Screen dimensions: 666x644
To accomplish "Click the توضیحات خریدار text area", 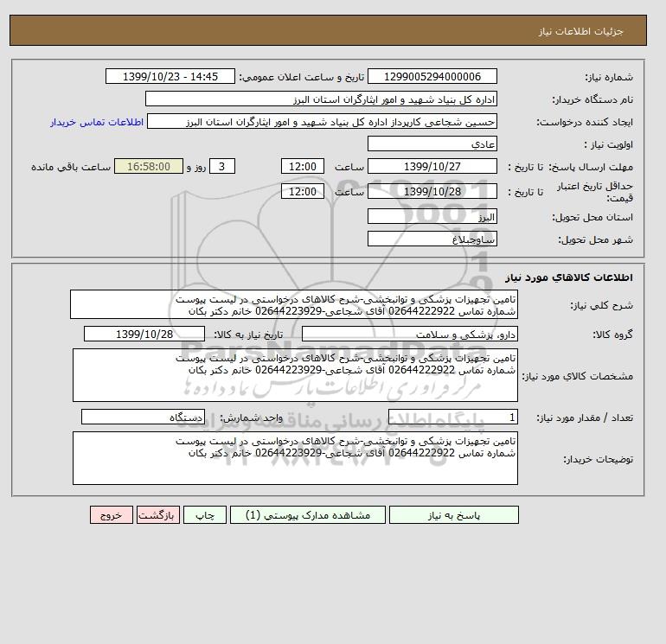I will [295, 458].
